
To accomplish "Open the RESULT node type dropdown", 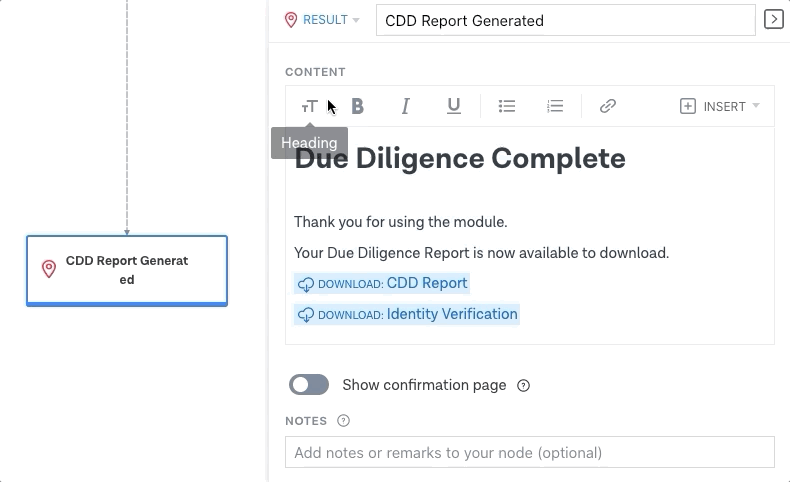I will [x=322, y=20].
